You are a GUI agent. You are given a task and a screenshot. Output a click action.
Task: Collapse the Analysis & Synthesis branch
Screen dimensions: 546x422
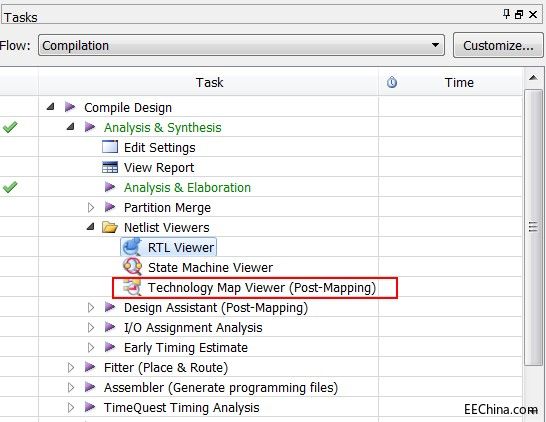[x=70, y=127]
